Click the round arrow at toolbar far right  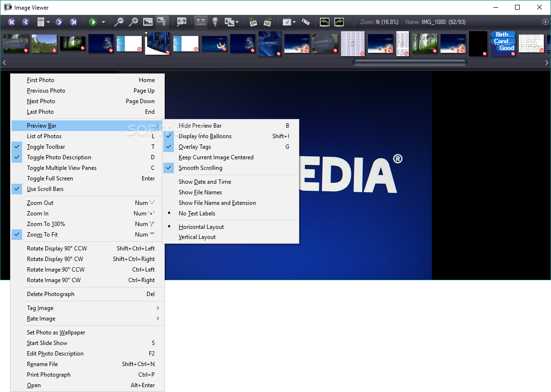tap(545, 22)
